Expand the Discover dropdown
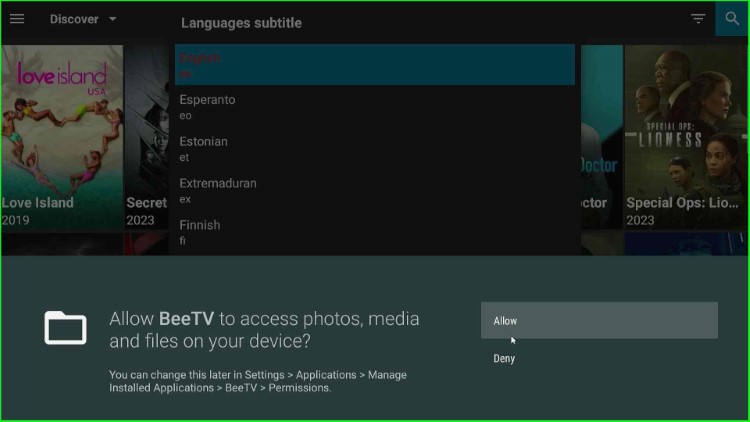This screenshot has width=750, height=422. point(83,19)
